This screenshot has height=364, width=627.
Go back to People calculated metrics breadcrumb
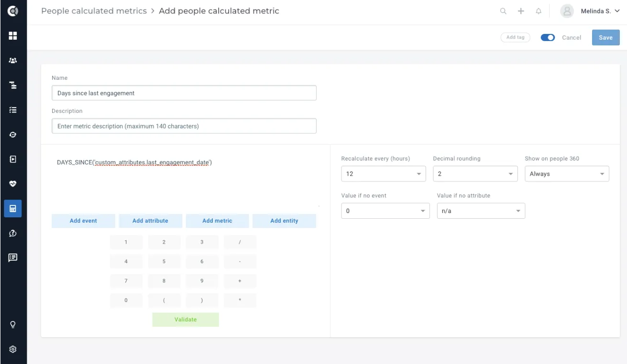click(94, 11)
